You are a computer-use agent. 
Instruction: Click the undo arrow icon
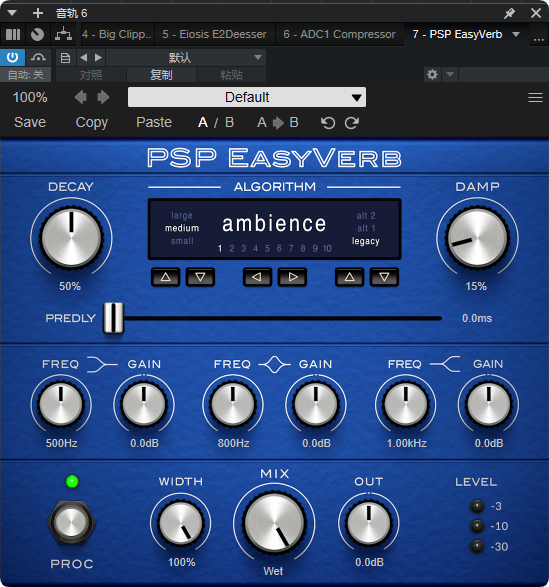pyautogui.click(x=328, y=123)
